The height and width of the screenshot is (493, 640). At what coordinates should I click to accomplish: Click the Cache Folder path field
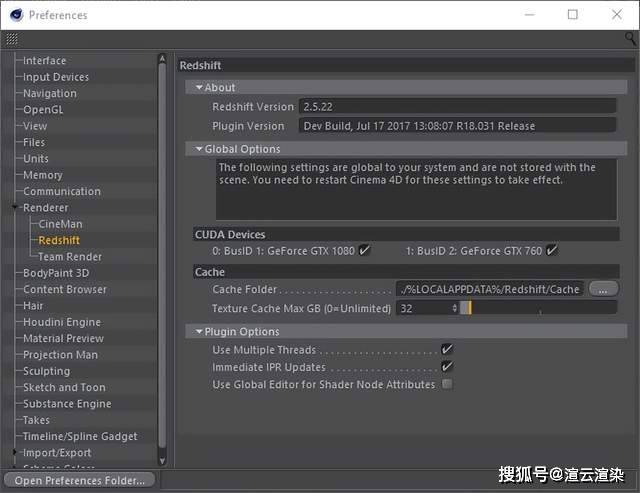tap(490, 289)
